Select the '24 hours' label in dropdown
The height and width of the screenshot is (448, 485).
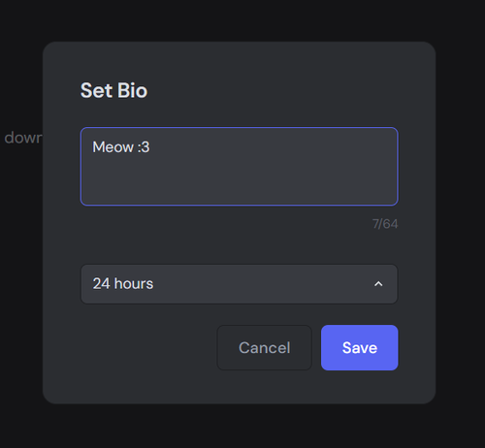123,284
